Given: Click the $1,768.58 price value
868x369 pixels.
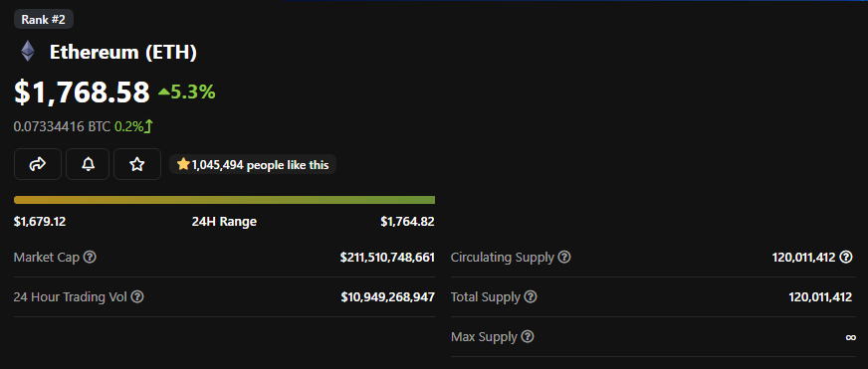Looking at the screenshot, I should [82, 92].
